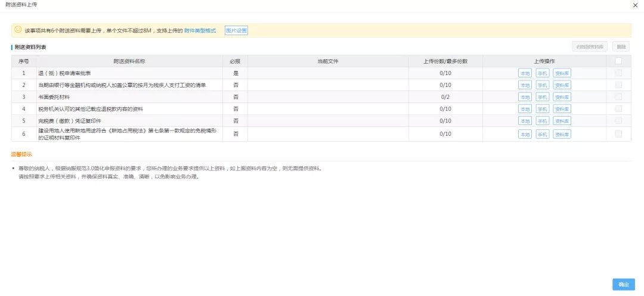Screen dimensions: 644x296
Task: Open 资料库 for 完税费（缴款）凭证复印件
Action: 562,121
